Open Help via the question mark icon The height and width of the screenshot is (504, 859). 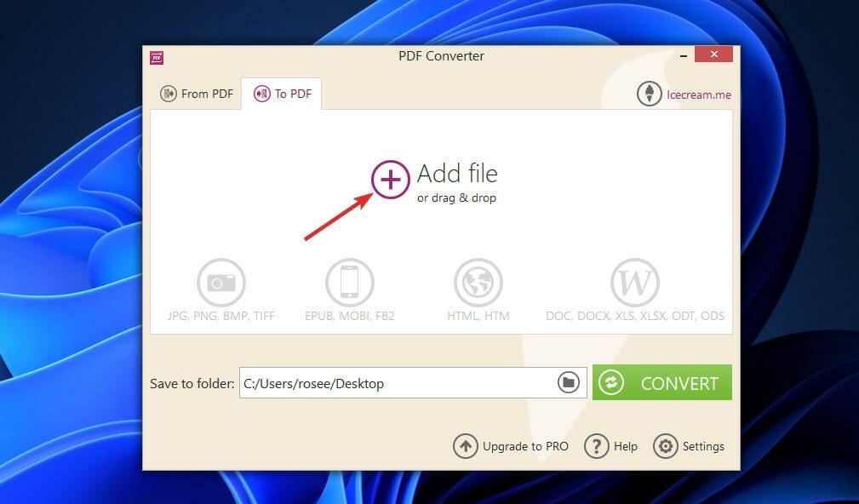coord(597,446)
